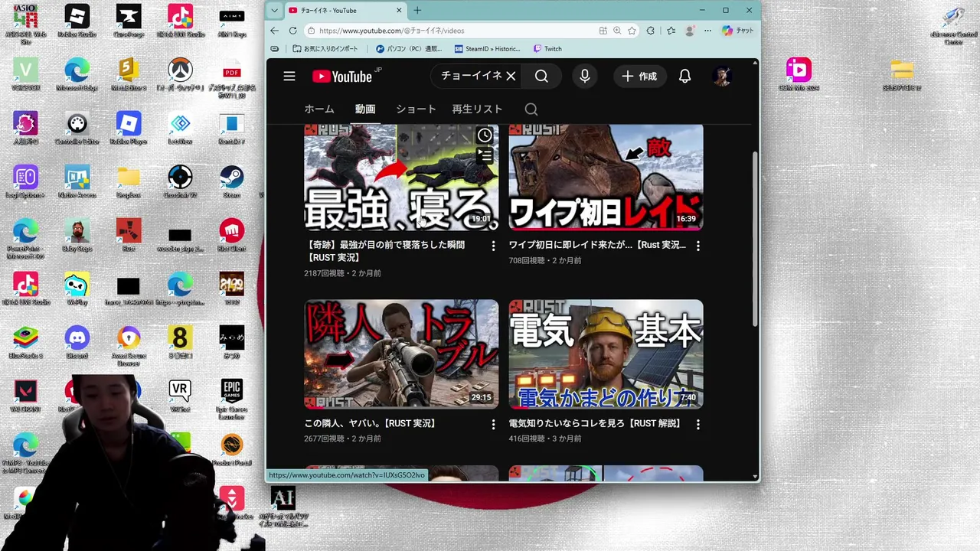980x551 pixels.
Task: Open the YouTube notifications bell
Action: point(685,76)
